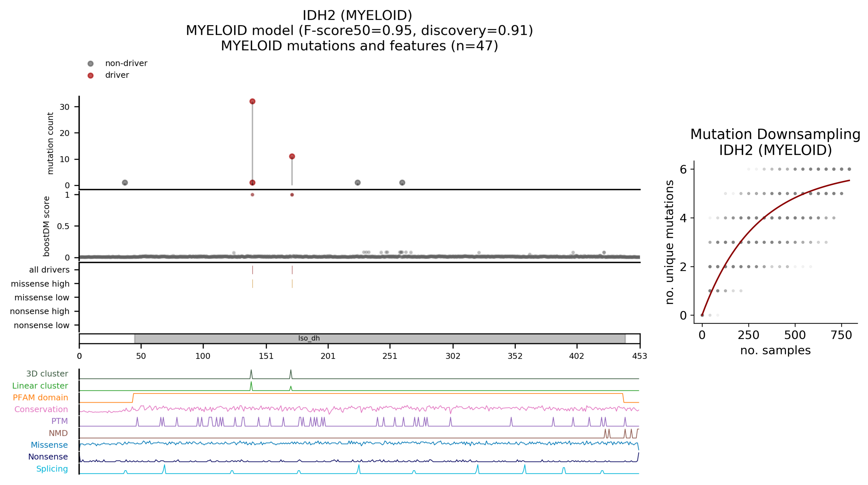Click the non-driver legend gray marker
The width and height of the screenshot is (868, 485).
click(90, 64)
